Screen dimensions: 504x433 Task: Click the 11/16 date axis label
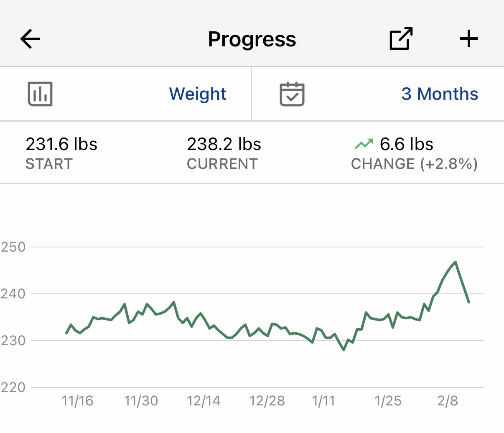pyautogui.click(x=77, y=401)
